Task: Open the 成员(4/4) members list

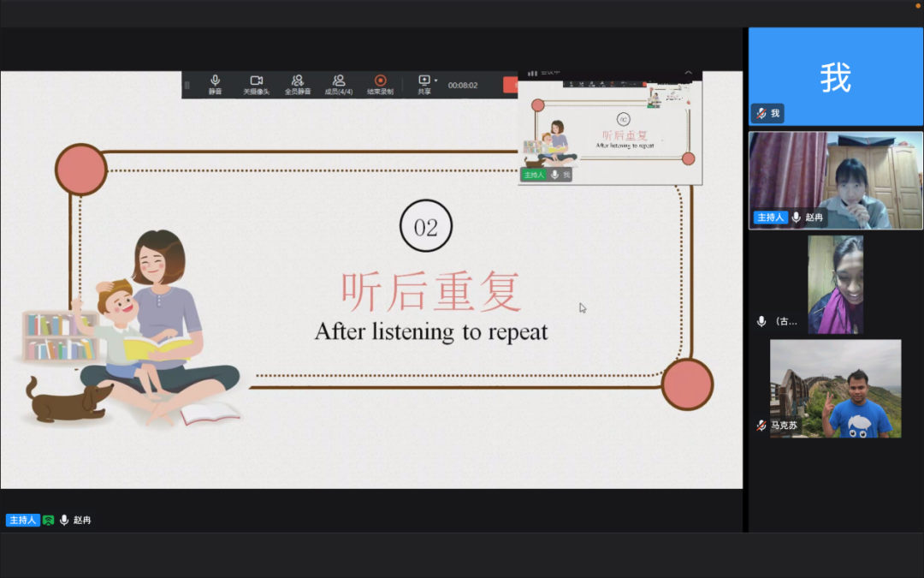Action: [339, 84]
